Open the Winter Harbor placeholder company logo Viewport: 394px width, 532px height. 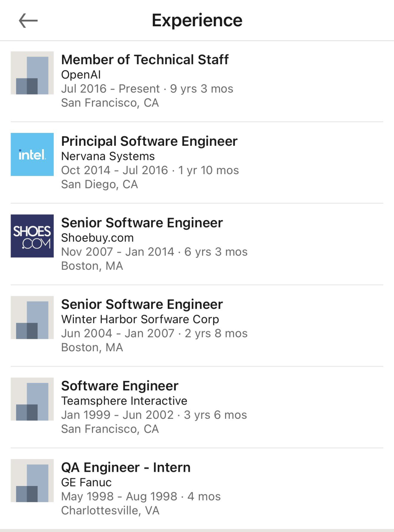click(x=32, y=317)
